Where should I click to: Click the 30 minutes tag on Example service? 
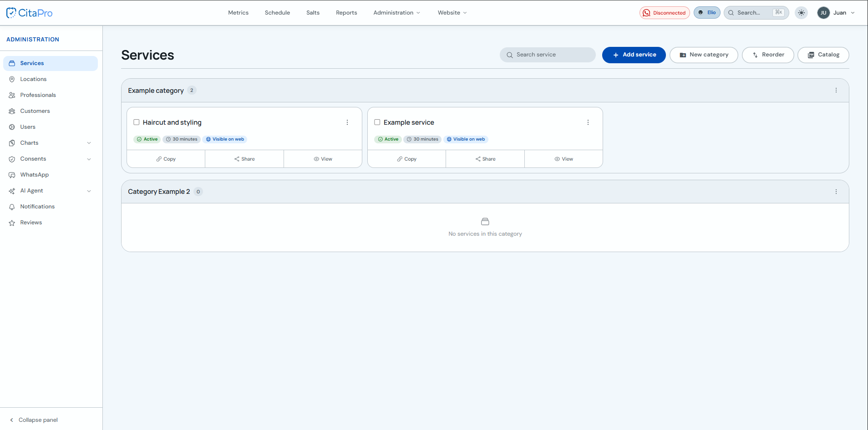(422, 139)
